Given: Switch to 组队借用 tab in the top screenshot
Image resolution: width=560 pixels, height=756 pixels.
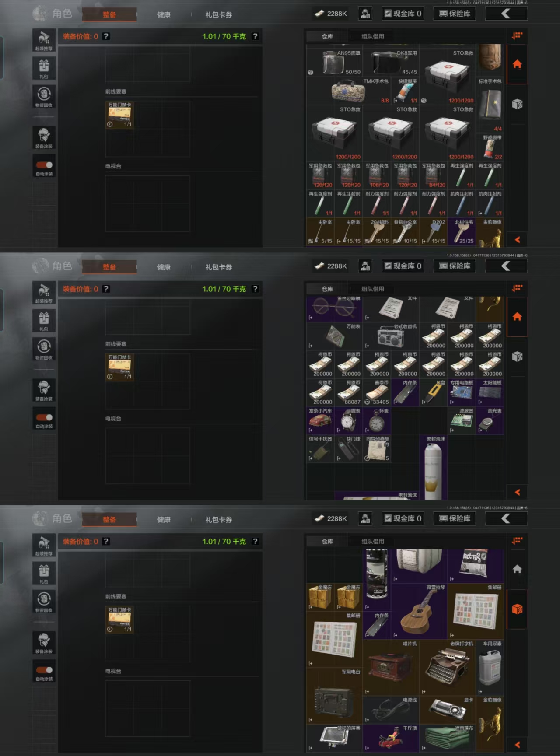Looking at the screenshot, I should click(373, 36).
